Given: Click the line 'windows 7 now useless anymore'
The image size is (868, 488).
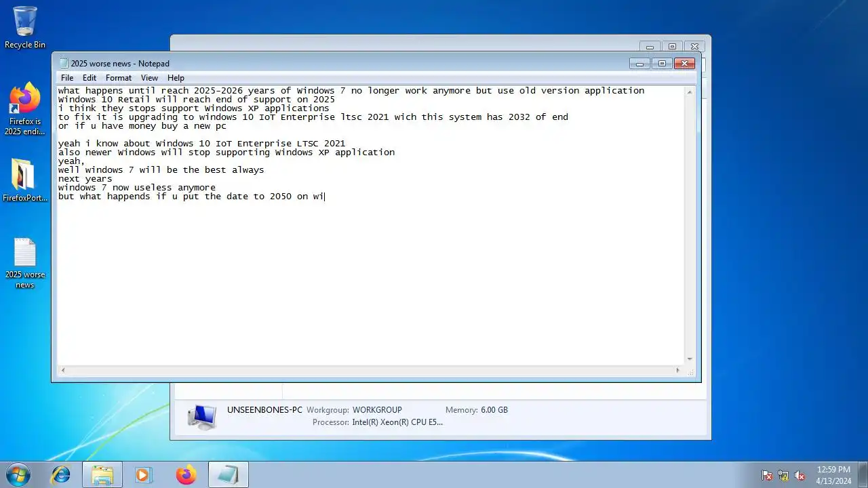Looking at the screenshot, I should 137,188.
